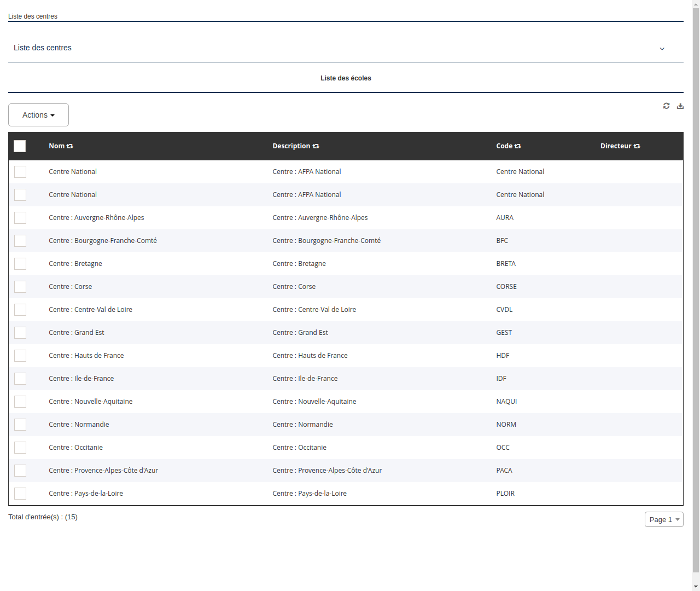This screenshot has width=700, height=591.
Task: Check the Centre : Bretagne row checkbox
Action: [x=20, y=263]
